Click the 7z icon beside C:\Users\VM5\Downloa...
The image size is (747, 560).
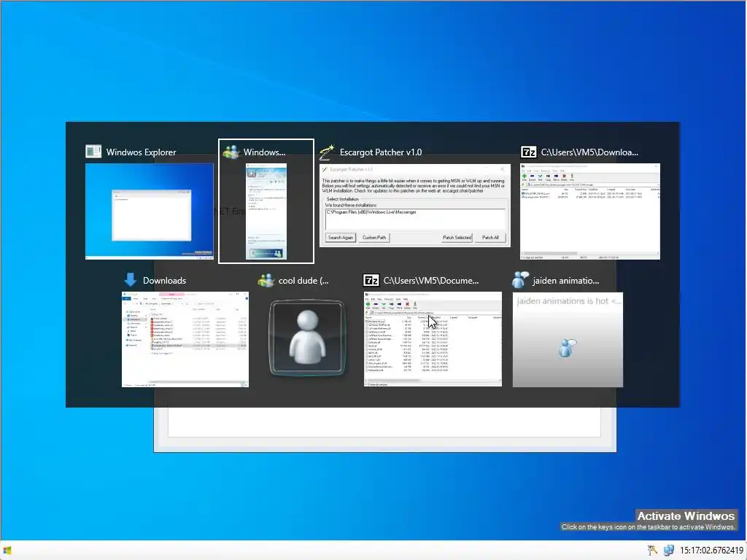(528, 152)
